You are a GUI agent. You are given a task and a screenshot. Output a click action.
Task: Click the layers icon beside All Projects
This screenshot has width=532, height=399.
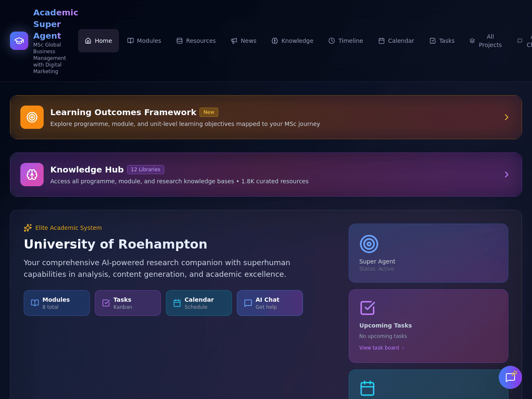pos(472,41)
